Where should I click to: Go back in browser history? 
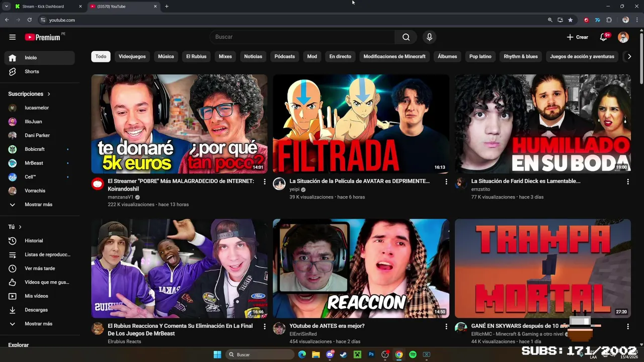point(7,20)
